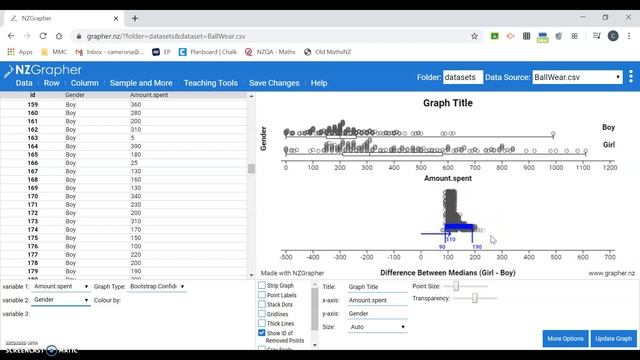The width and height of the screenshot is (640, 360).
Task: Uncheck Show ID of Removed Points
Action: (x=262, y=333)
